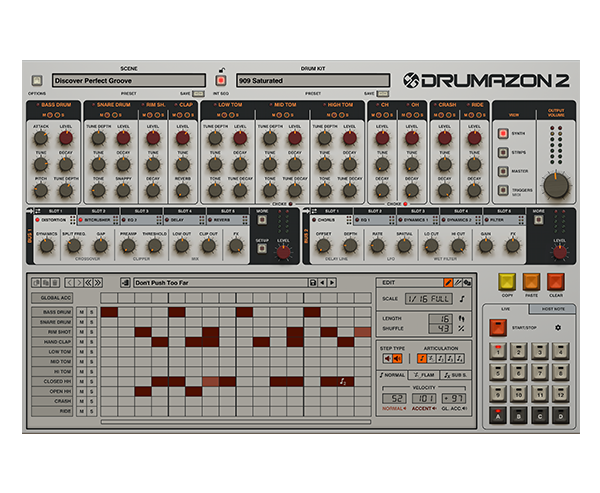Select the Normal step tab

pos(393,375)
